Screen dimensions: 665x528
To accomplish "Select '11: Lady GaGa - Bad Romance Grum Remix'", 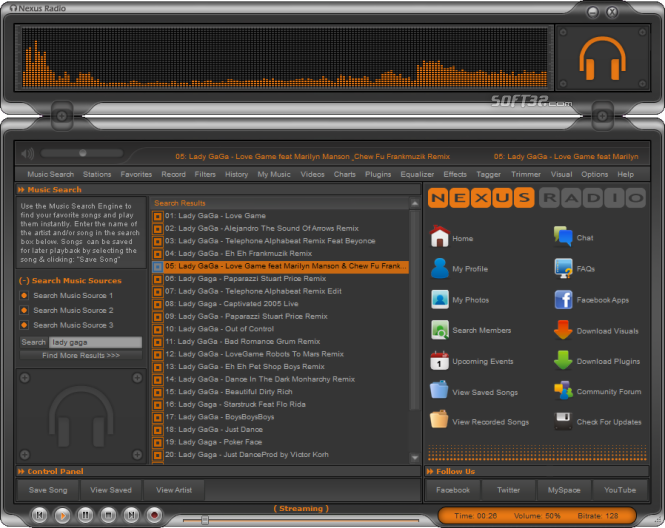I will [280, 341].
